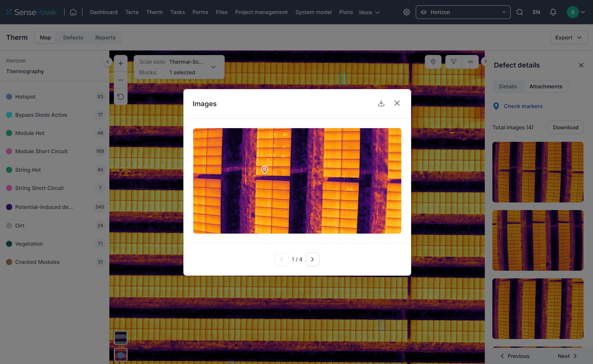This screenshot has height=364, width=593.
Task: Open System model menu
Action: (x=314, y=12)
